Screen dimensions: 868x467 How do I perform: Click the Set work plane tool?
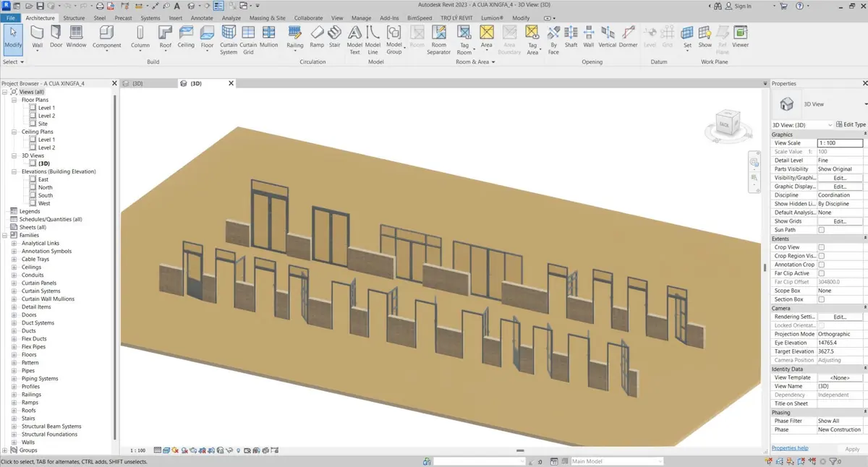(687, 37)
